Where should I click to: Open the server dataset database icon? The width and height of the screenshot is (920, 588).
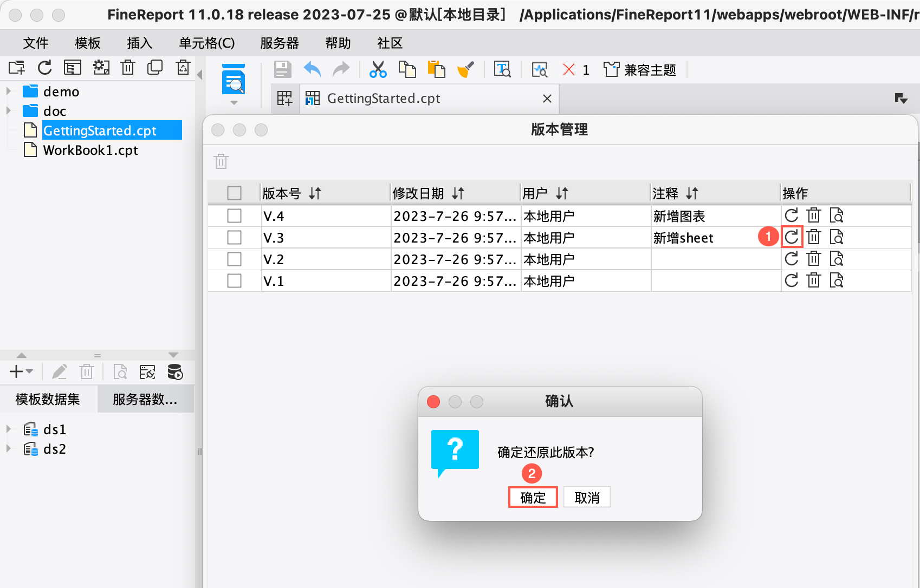pyautogui.click(x=175, y=372)
